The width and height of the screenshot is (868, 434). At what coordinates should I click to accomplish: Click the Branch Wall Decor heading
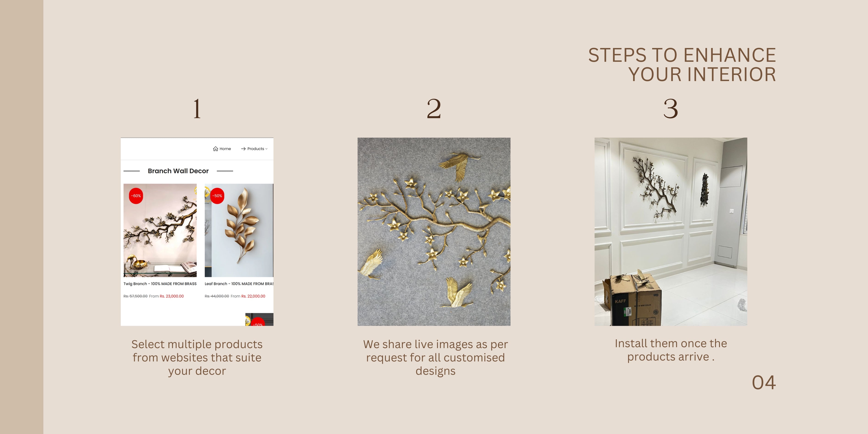coord(178,171)
